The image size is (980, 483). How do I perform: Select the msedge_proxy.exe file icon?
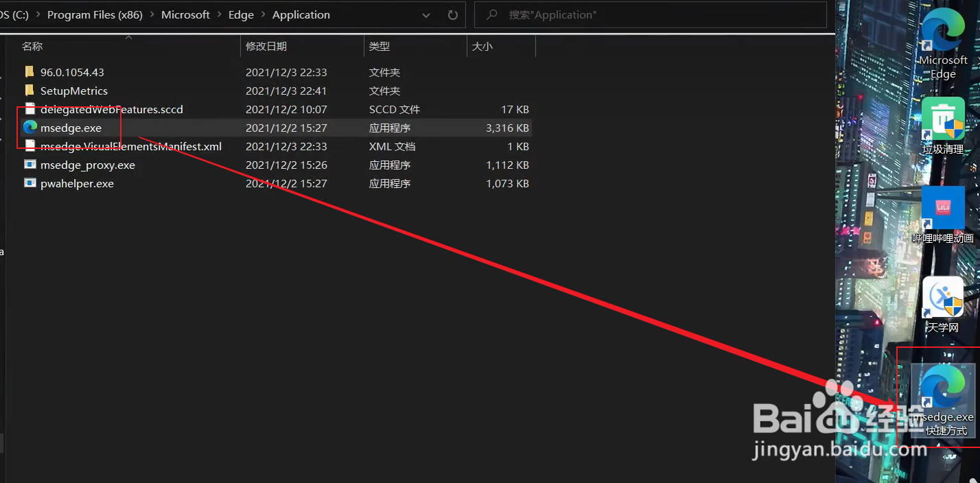[30, 165]
